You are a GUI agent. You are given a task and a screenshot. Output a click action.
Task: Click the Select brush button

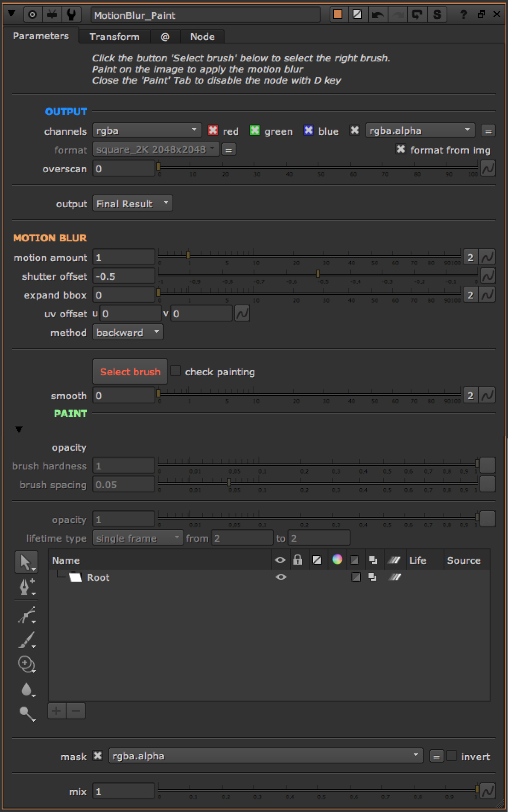130,372
